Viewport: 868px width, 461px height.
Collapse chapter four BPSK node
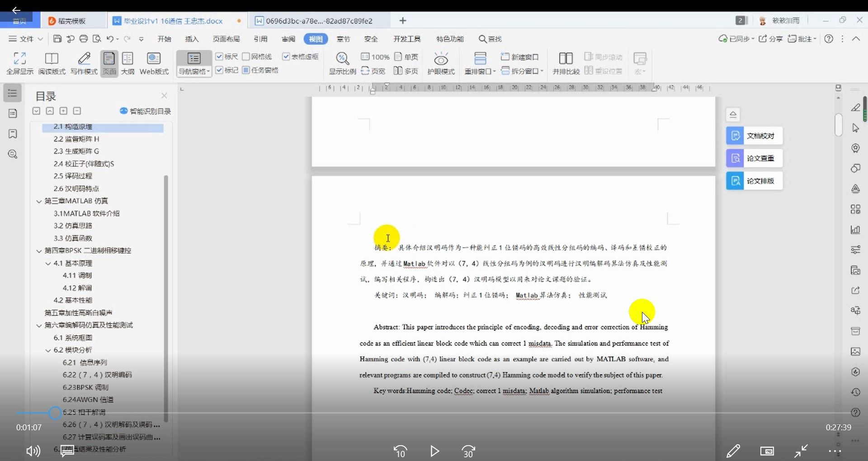[39, 251]
